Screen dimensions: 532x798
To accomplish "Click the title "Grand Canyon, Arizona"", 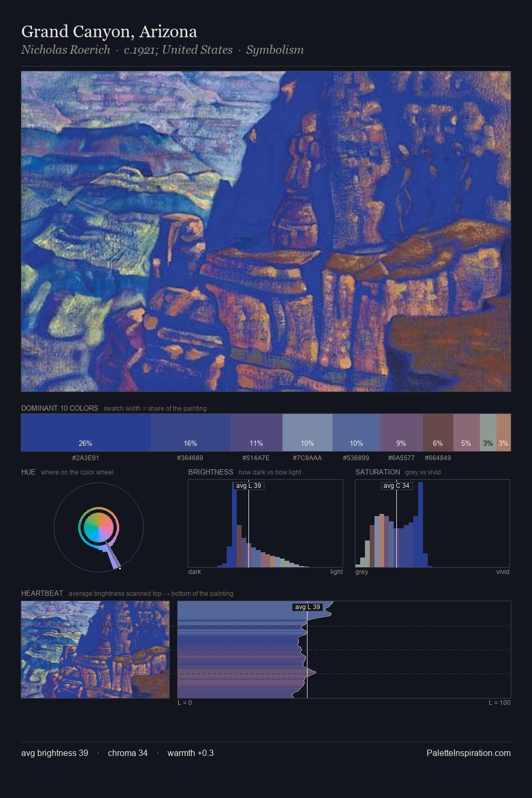I will [109, 31].
